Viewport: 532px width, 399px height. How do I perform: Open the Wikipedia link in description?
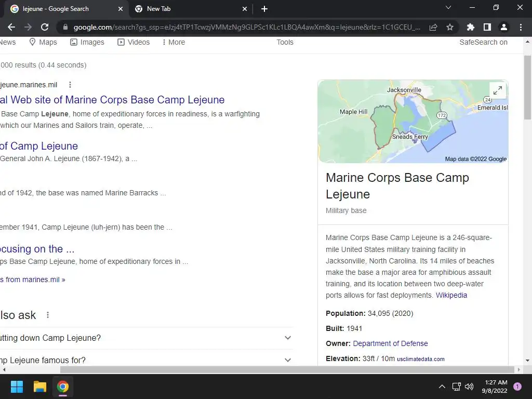coord(451,295)
